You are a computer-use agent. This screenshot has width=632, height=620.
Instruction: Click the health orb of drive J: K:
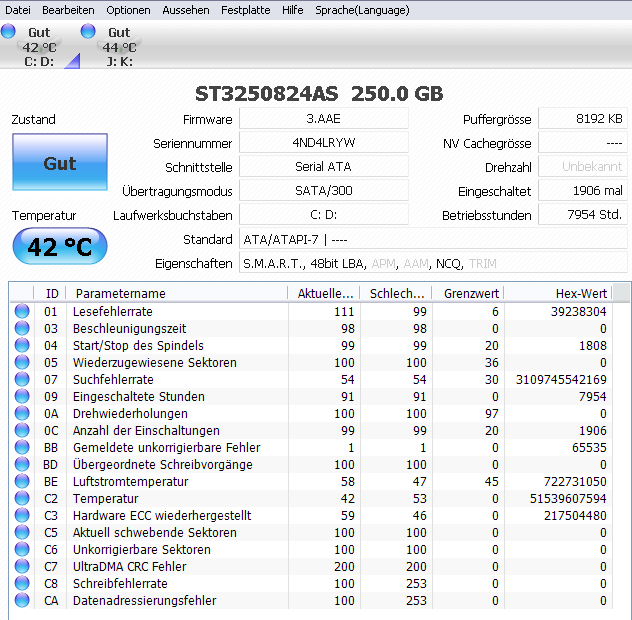point(88,31)
